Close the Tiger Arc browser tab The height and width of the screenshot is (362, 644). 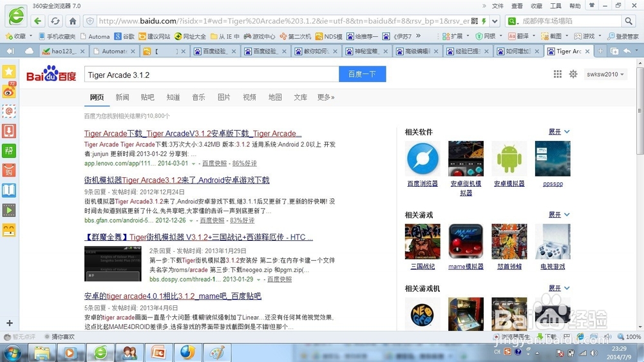pyautogui.click(x=587, y=52)
